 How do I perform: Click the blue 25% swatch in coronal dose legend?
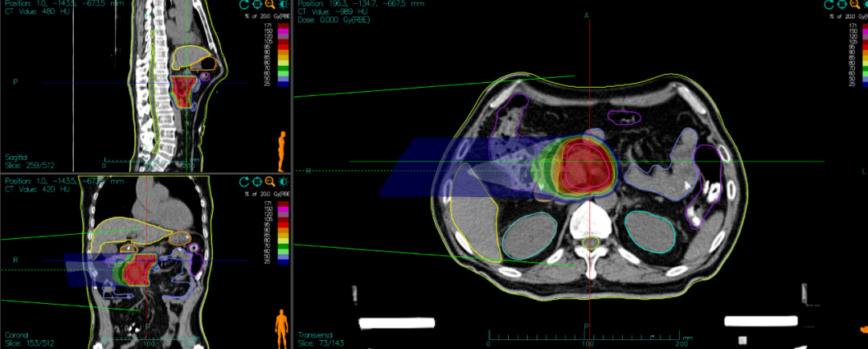tap(282, 261)
